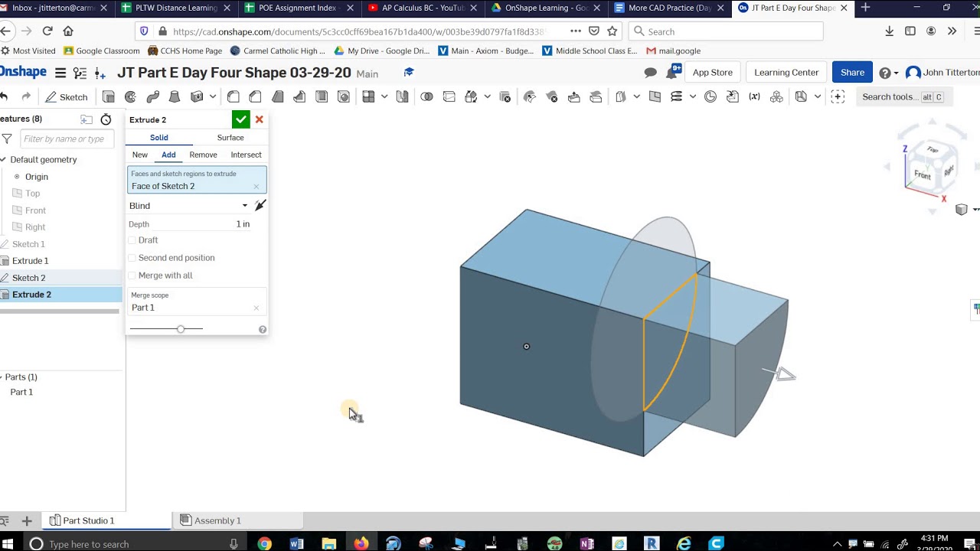Pick the Fillet tool
The width and height of the screenshot is (980, 551).
pyautogui.click(x=234, y=97)
